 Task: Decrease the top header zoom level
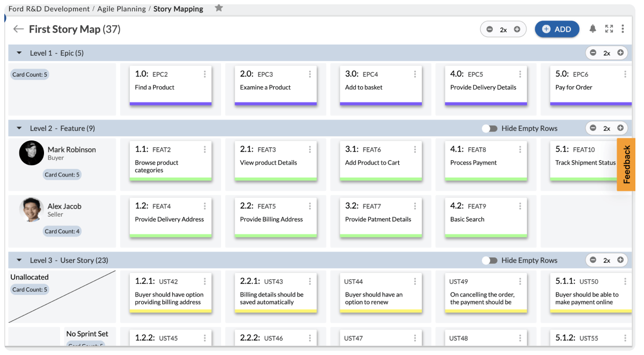click(489, 29)
